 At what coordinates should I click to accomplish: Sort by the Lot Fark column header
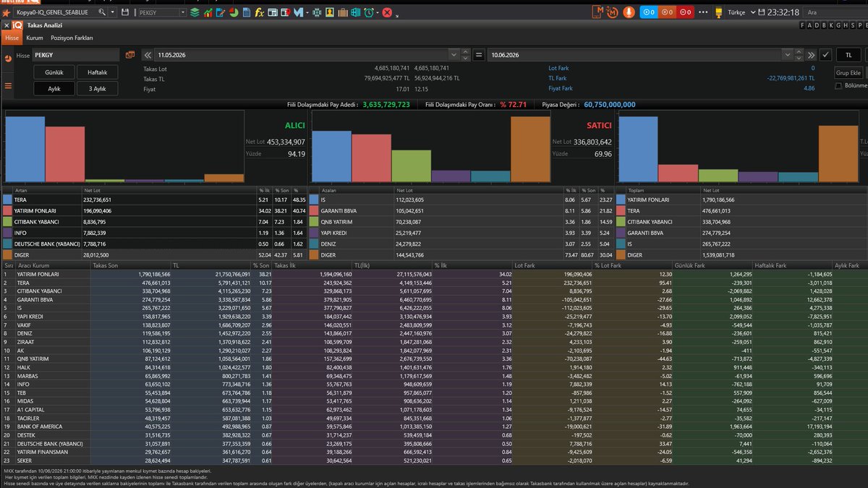[x=553, y=266]
